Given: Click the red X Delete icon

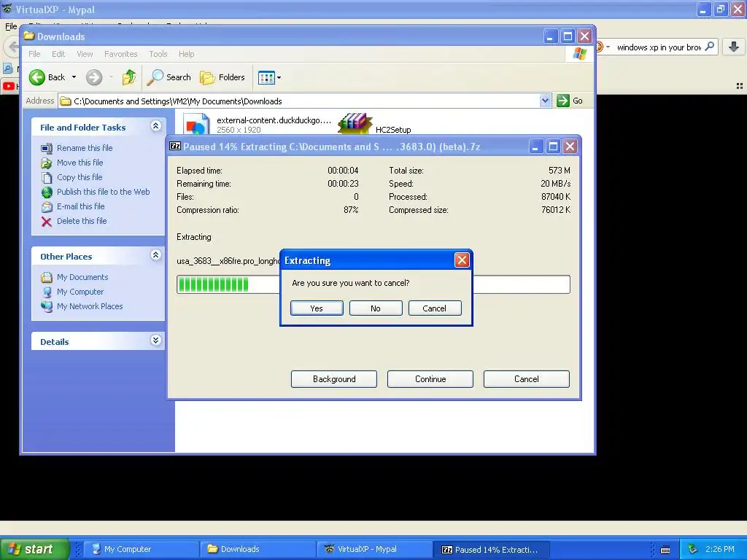Looking at the screenshot, I should coord(47,222).
